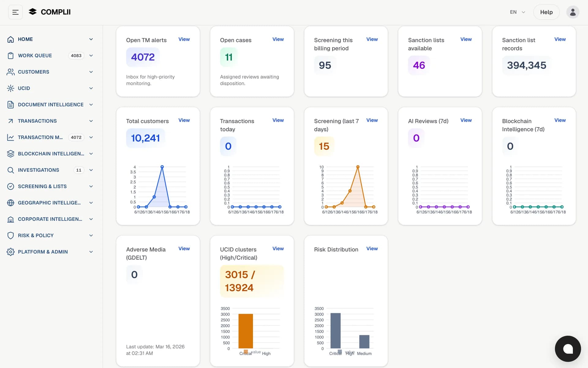View Blockchain Intelligence (7d) card
588x368 pixels.
[x=560, y=120]
